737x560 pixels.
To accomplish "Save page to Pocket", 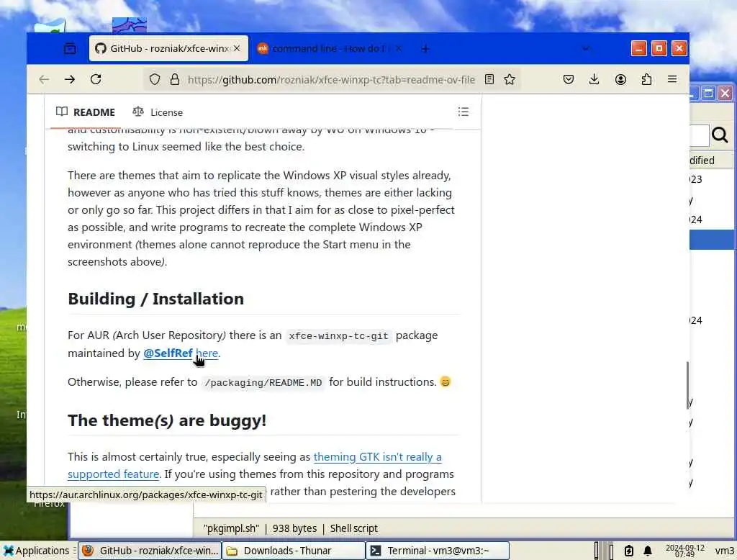I will tap(569, 79).
